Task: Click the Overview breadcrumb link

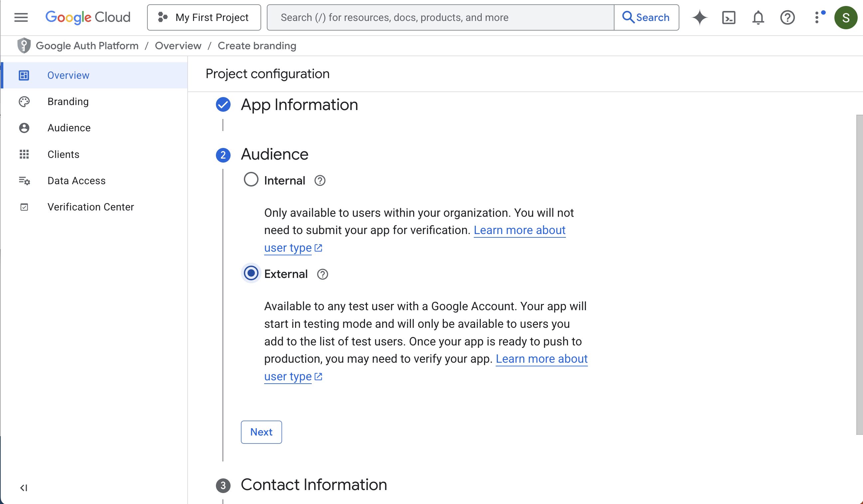Action: click(178, 46)
